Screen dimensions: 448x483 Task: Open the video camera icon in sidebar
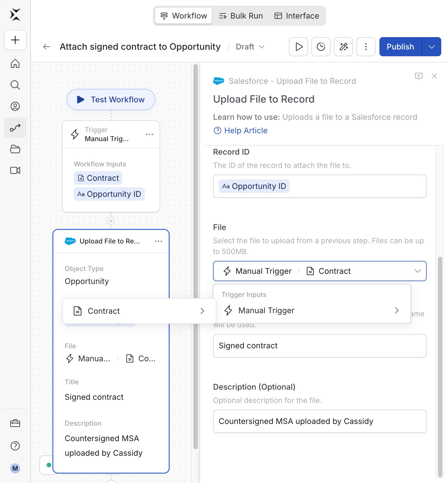pos(15,170)
